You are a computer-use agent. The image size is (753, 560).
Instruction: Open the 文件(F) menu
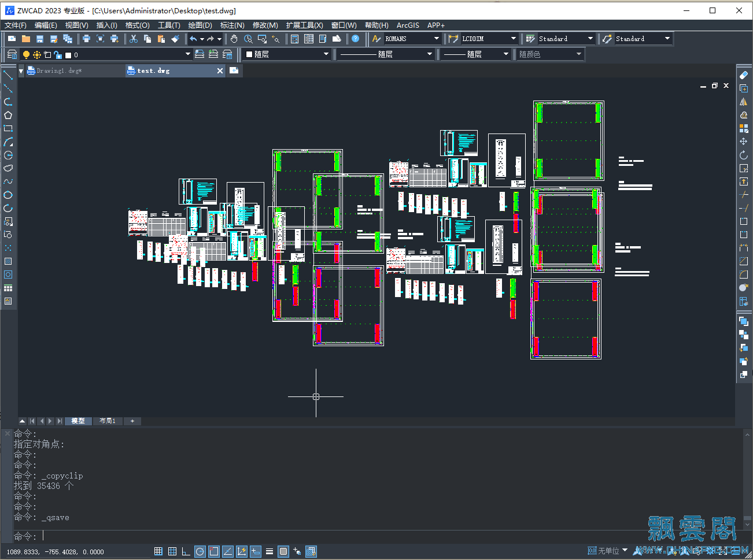pyautogui.click(x=16, y=25)
